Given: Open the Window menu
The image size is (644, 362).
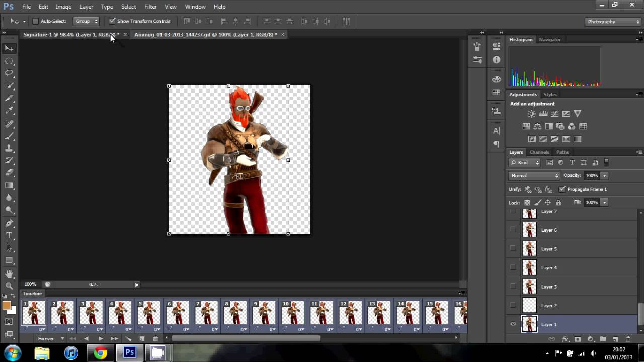Looking at the screenshot, I should pos(195,7).
